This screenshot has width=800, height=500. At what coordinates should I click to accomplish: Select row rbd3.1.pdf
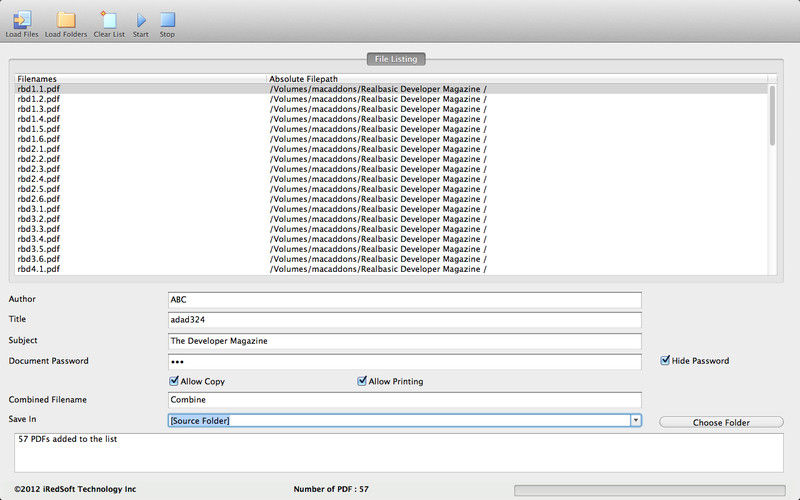click(x=391, y=209)
